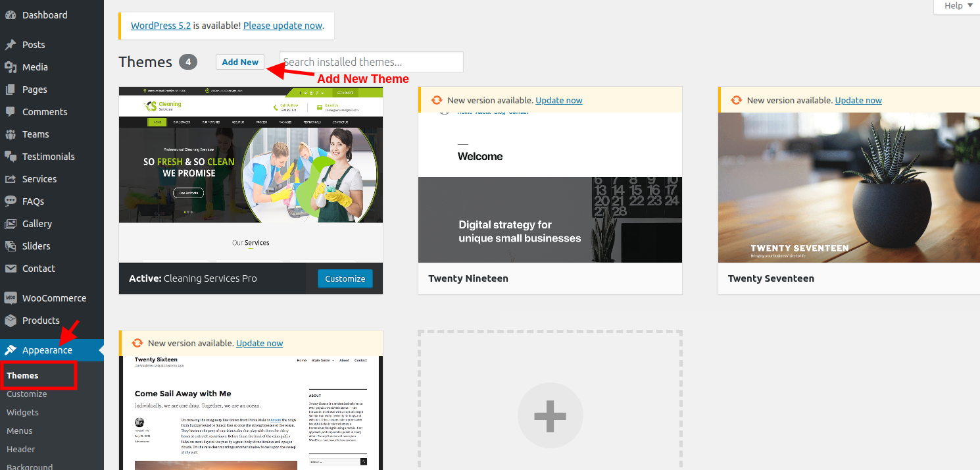Screen dimensions: 980x470
Task: Click the Twenty Seventeen update refresh icon
Action: pyautogui.click(x=736, y=100)
